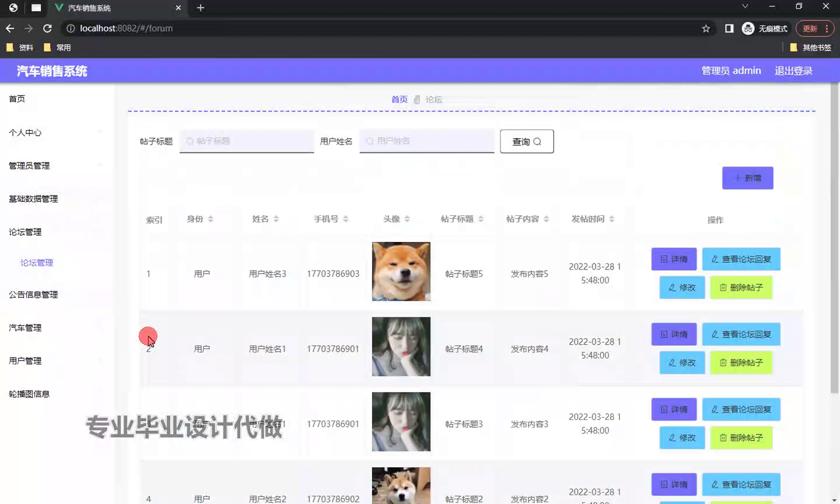This screenshot has width=840, height=504.
Task: Click 修改 for 帖子标题3 row
Action: tap(682, 438)
